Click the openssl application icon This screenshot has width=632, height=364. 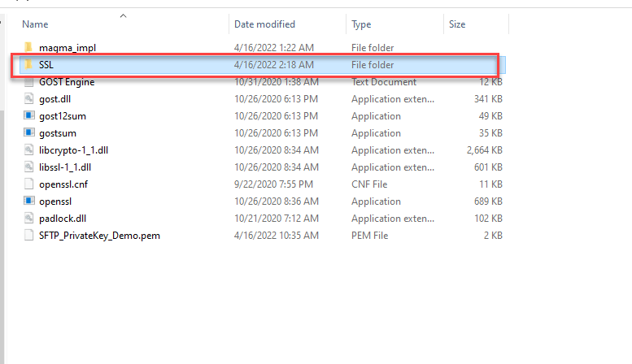tap(28, 201)
